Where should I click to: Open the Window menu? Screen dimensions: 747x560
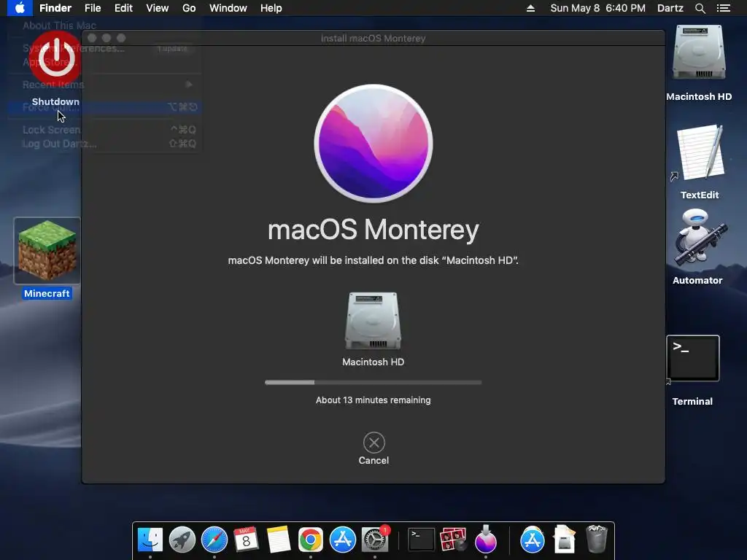point(228,8)
